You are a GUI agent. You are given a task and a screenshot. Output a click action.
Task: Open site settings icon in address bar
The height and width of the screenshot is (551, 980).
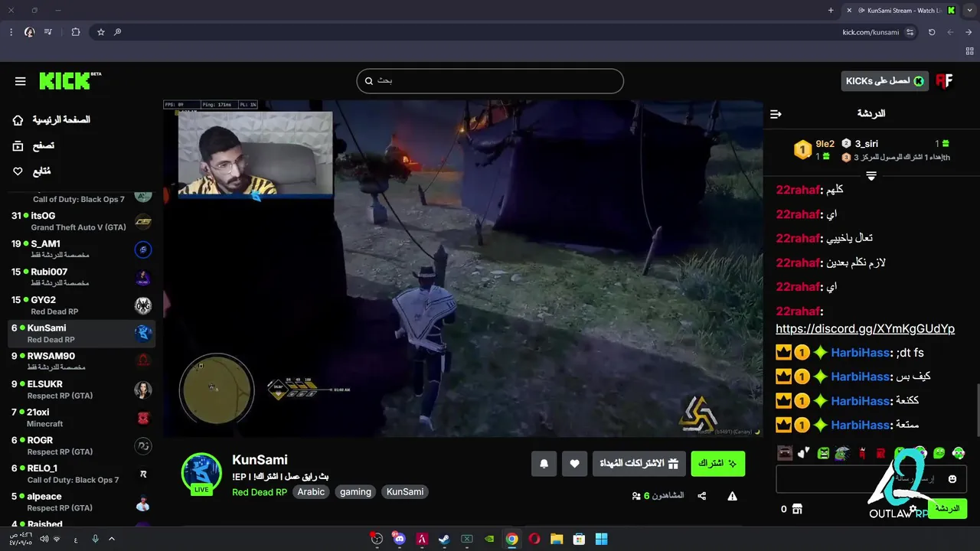click(910, 32)
